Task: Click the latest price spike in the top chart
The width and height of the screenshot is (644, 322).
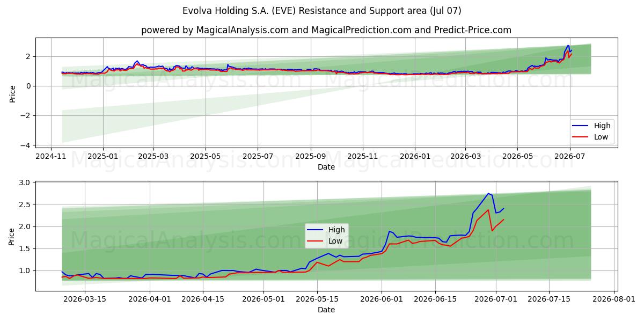Action: 568,46
